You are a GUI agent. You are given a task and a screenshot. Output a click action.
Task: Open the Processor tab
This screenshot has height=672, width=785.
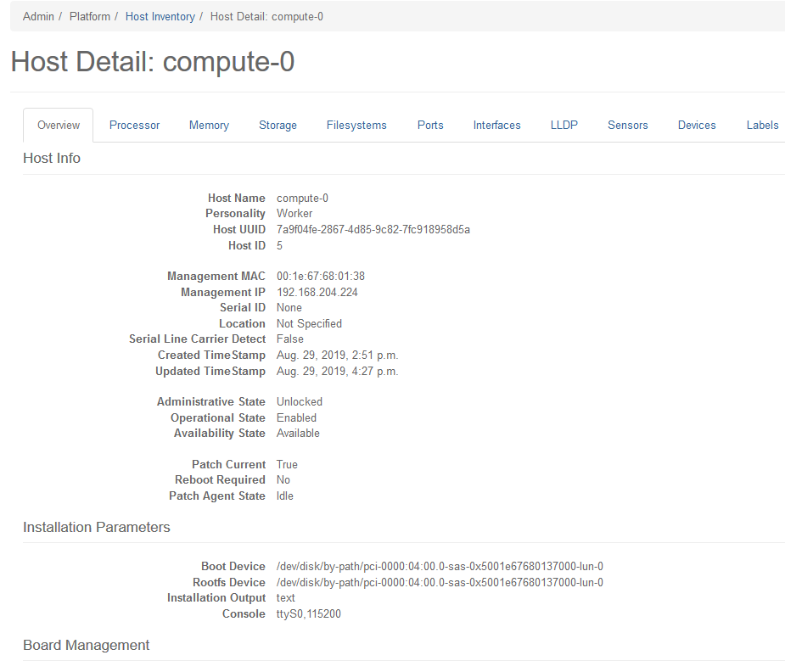(x=134, y=125)
